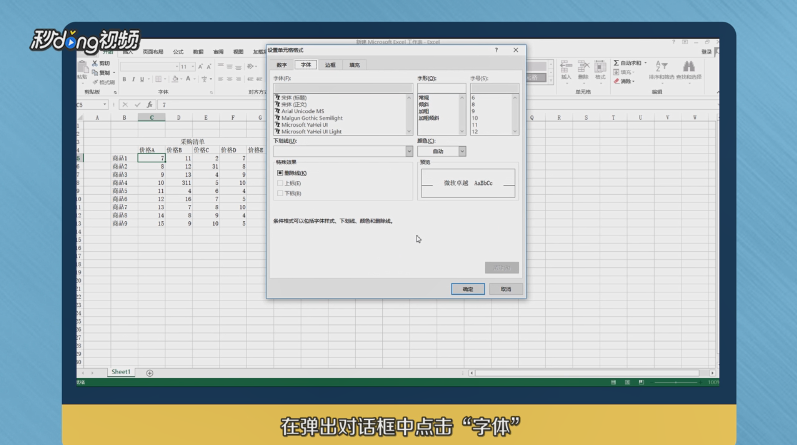797x445 pixels.
Task: Expand the Font group dialog launcher
Action: pos(211,92)
